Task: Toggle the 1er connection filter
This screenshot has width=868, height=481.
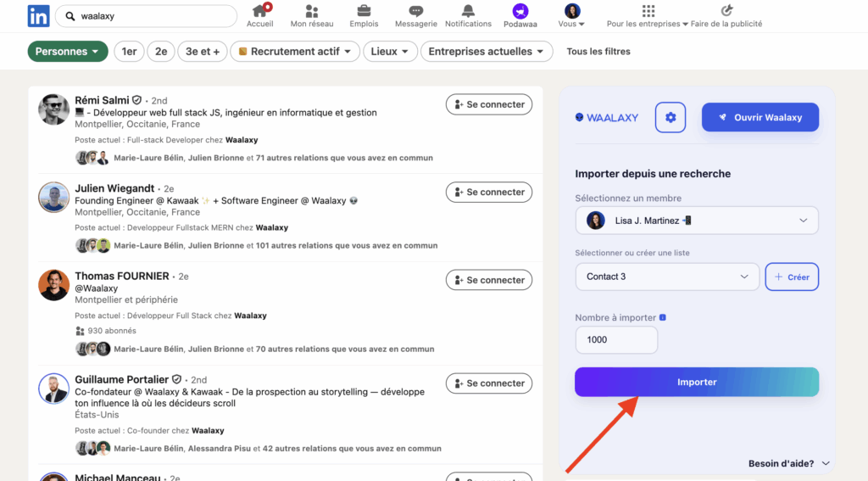Action: [129, 52]
